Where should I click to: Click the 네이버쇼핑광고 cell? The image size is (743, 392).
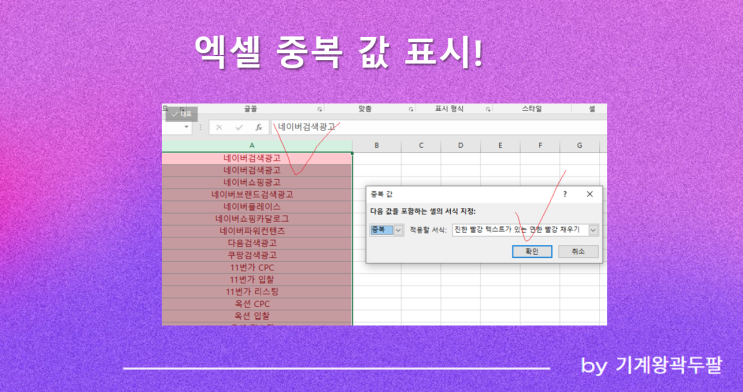(x=257, y=182)
